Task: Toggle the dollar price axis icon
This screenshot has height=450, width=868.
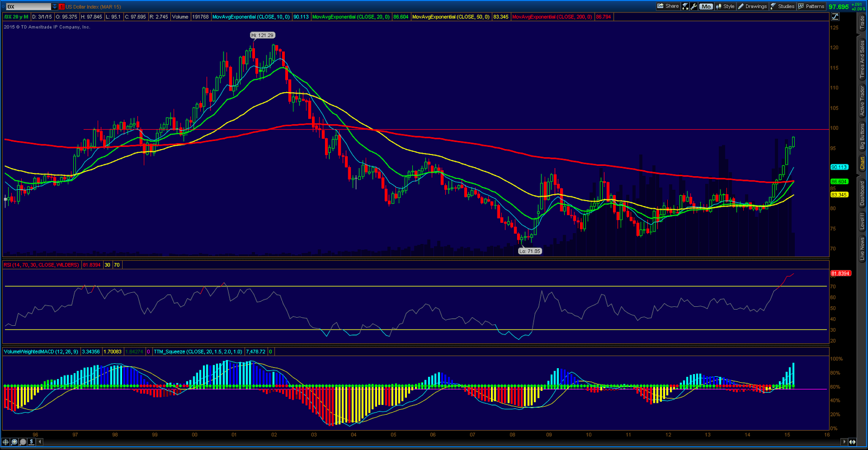Action: (x=31, y=442)
